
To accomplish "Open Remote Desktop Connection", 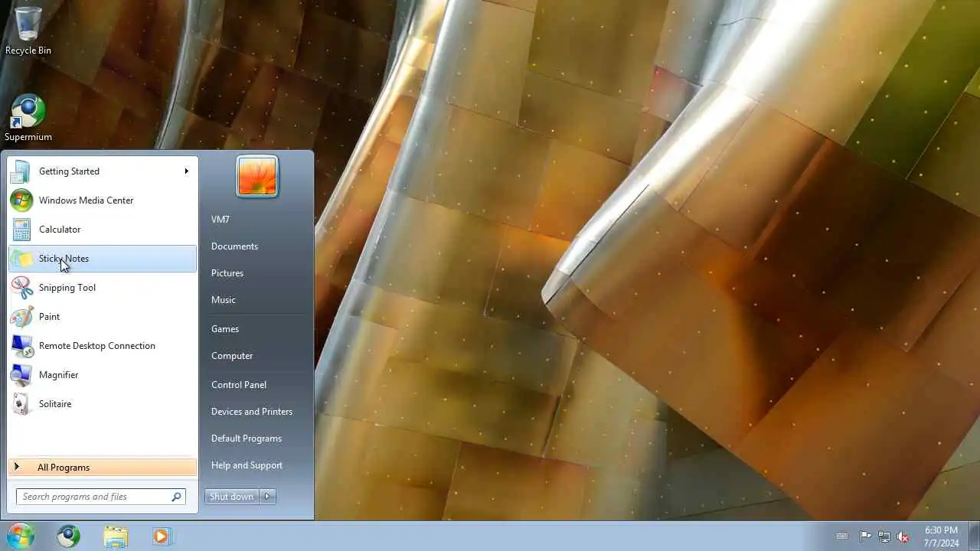I will [103, 346].
